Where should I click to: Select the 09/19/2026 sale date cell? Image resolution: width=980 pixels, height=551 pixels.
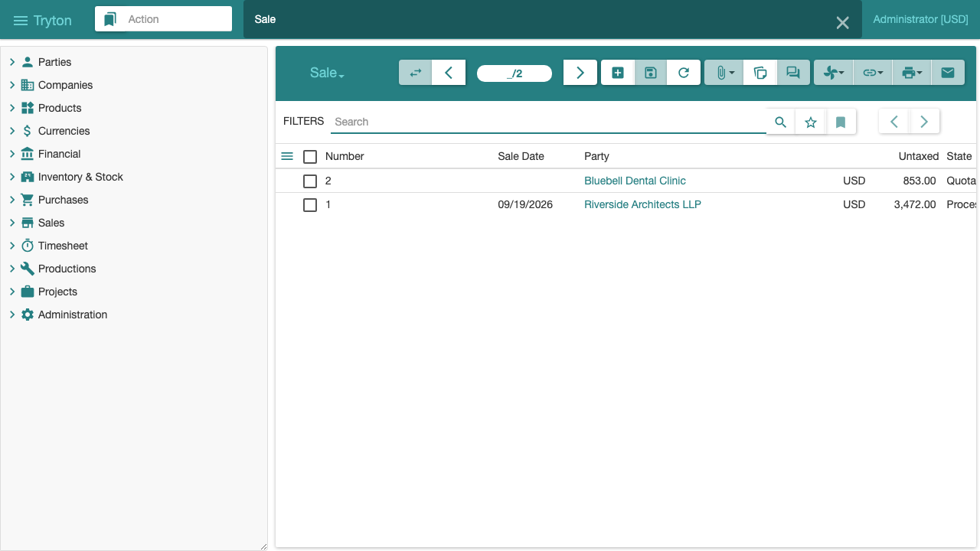[x=525, y=204]
